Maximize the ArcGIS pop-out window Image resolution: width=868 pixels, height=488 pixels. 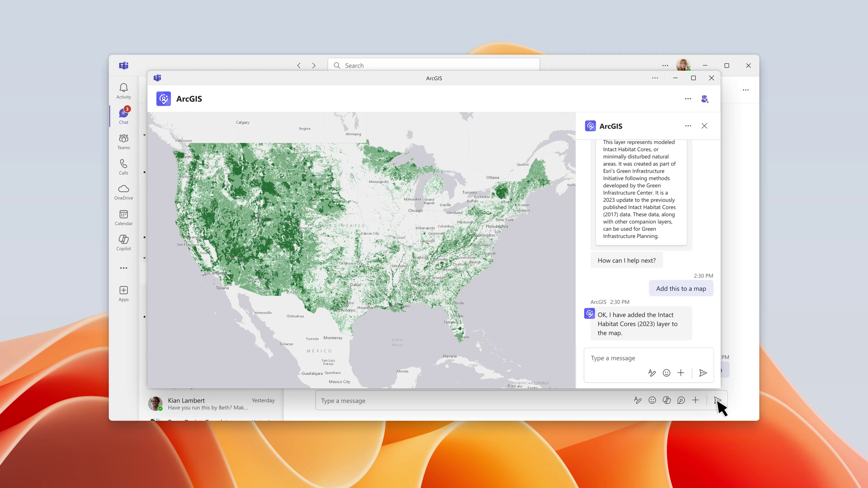point(693,78)
